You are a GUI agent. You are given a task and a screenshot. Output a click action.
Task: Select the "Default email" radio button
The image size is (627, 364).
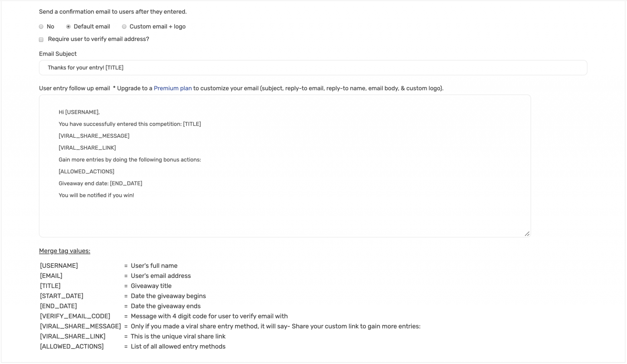(68, 27)
